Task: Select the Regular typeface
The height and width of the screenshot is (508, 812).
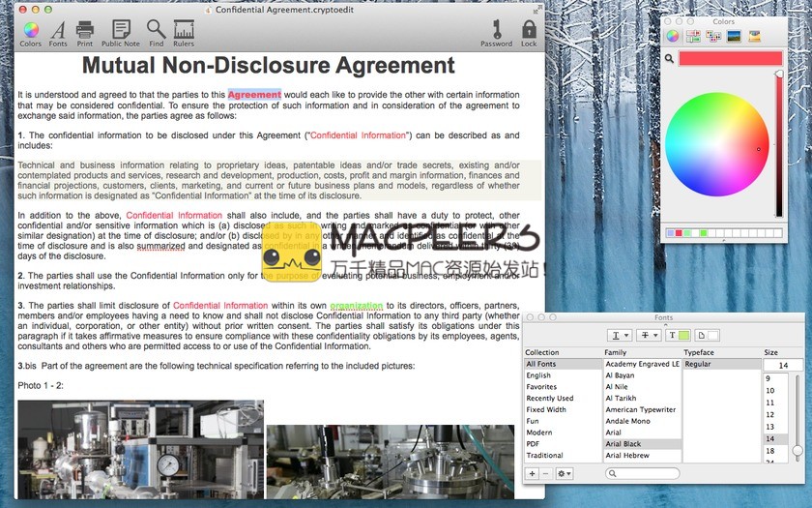Action: (722, 364)
